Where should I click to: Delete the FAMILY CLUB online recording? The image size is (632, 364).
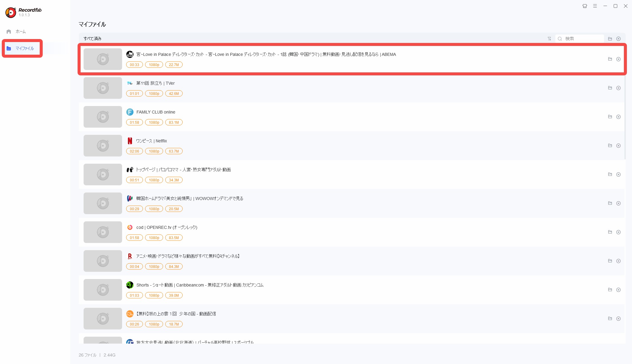(x=618, y=117)
